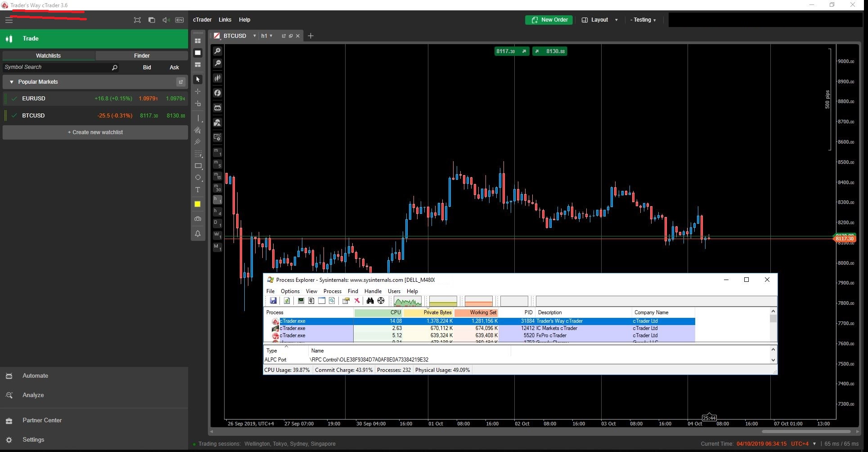Open the BTCUSD symbol dropdown on chart tab
Screen dimensions: 868x452
coord(255,36)
